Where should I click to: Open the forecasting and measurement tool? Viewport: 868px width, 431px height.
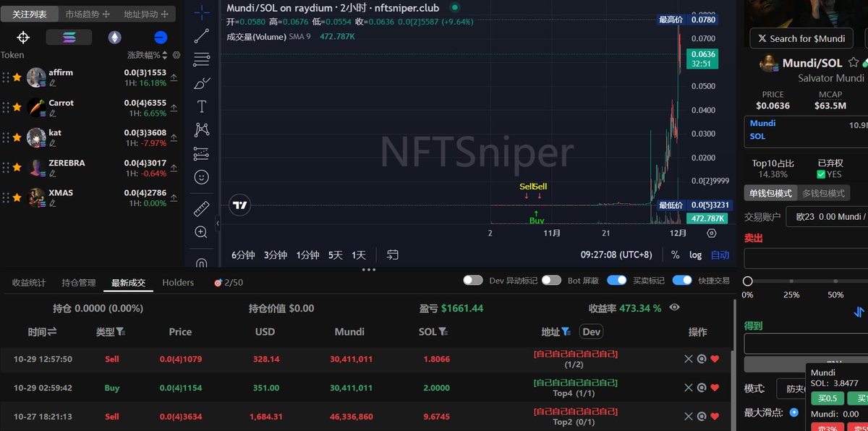point(202,154)
